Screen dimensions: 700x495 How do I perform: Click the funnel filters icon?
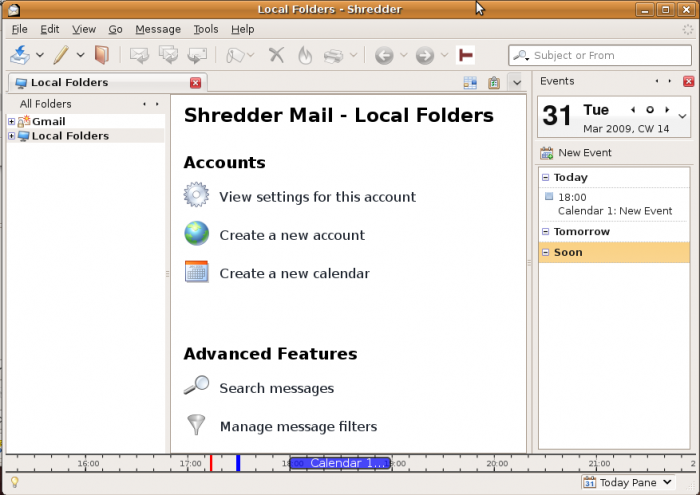(196, 424)
